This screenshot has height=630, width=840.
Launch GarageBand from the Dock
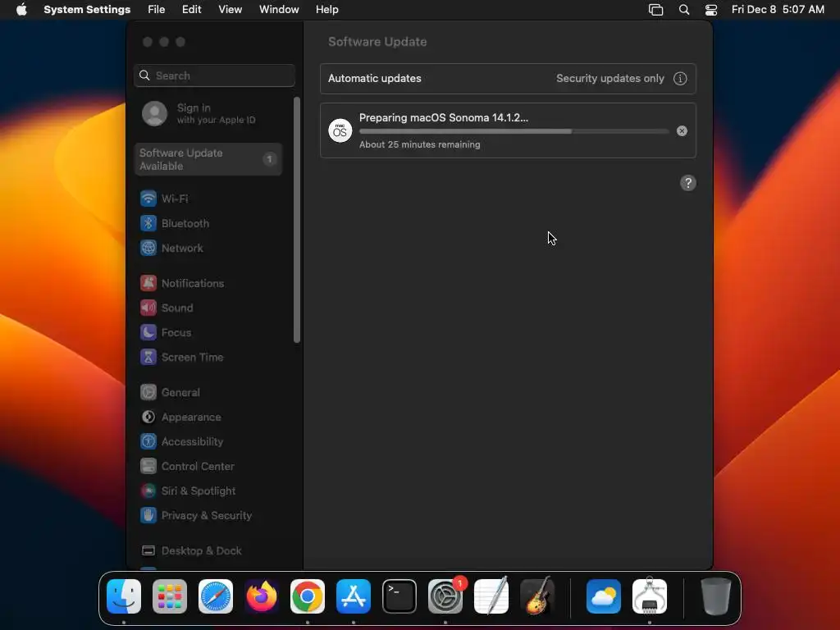click(537, 596)
